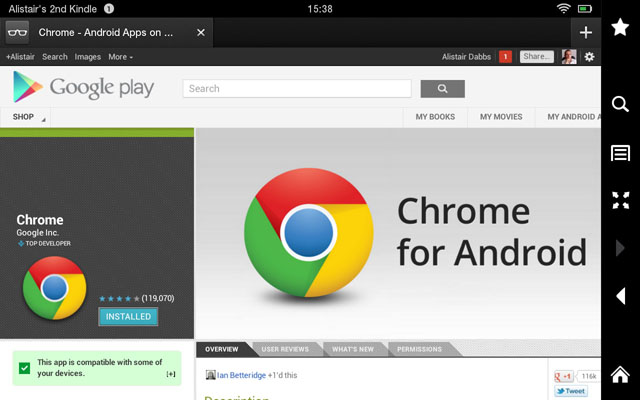Open My Android Apps
Viewport: 640px width, 400px height.
click(568, 117)
